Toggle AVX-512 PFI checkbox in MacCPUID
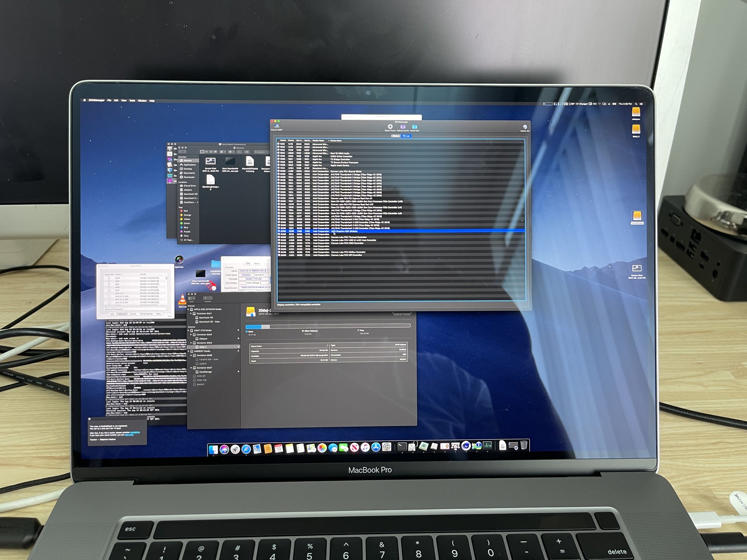The height and width of the screenshot is (560, 747). (109, 302)
